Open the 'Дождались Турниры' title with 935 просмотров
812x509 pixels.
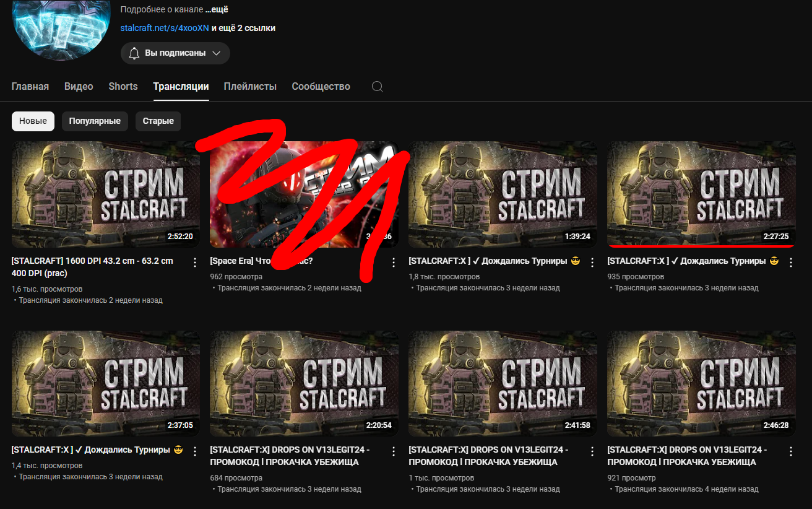pos(693,261)
